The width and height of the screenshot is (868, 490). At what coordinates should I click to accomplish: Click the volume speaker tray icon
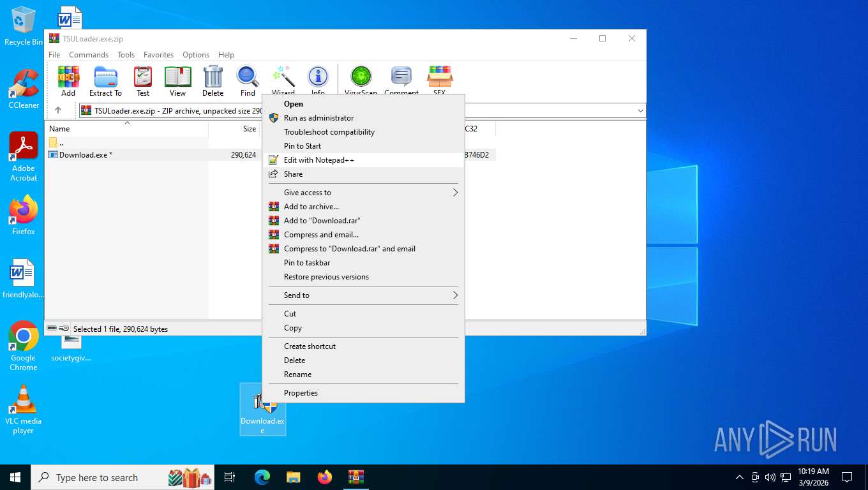770,477
